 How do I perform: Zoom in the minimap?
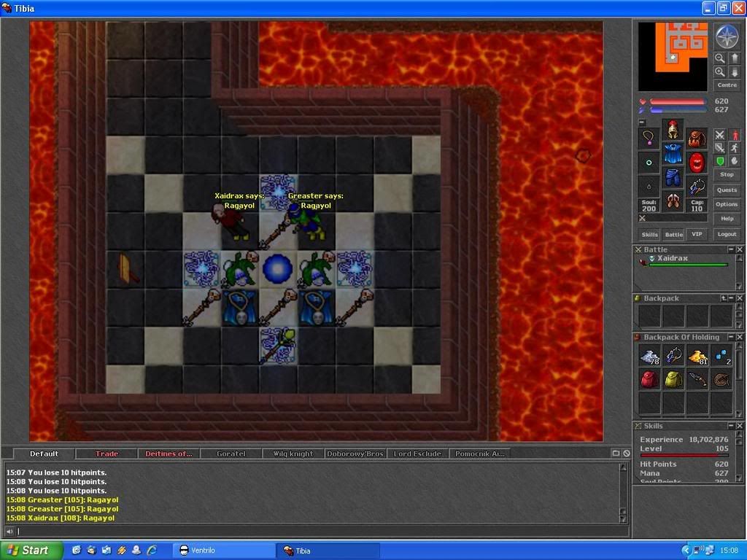720,72
